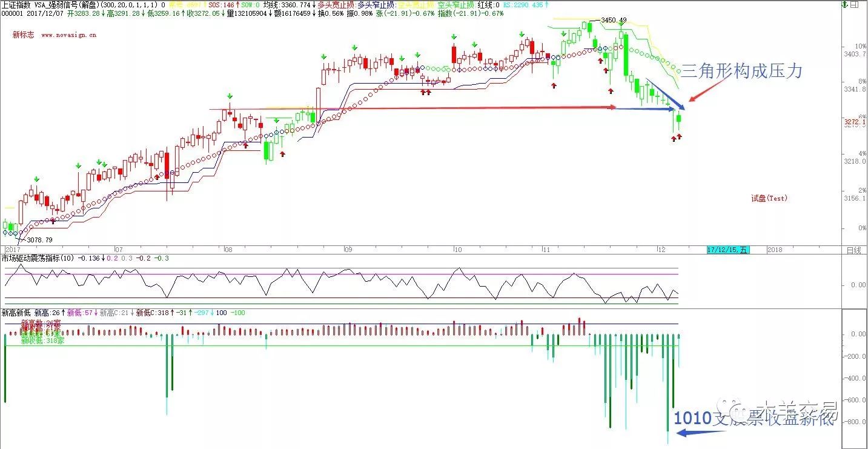
Task: Click the 3156.1 price axis label
Action: 855,198
